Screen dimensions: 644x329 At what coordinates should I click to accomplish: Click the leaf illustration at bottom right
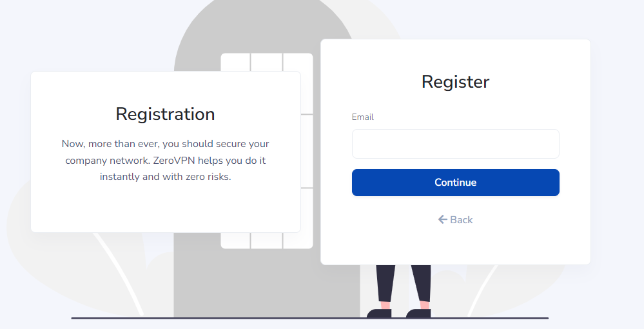pyautogui.click(x=513, y=288)
